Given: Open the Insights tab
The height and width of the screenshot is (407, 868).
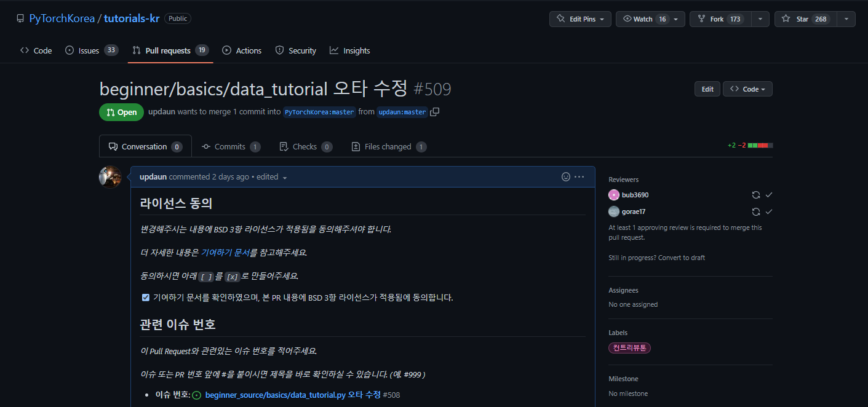Looking at the screenshot, I should point(350,50).
